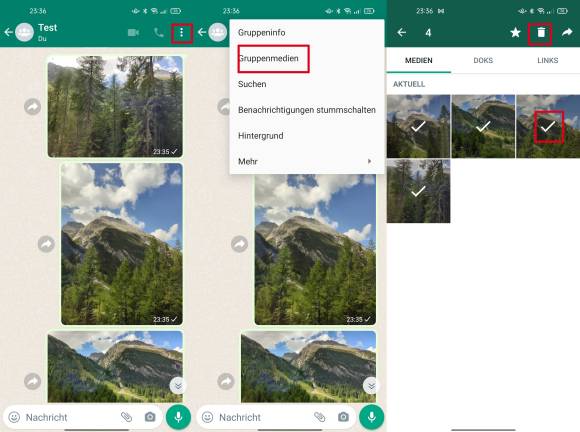Switch to the DOKS tab

(x=483, y=60)
